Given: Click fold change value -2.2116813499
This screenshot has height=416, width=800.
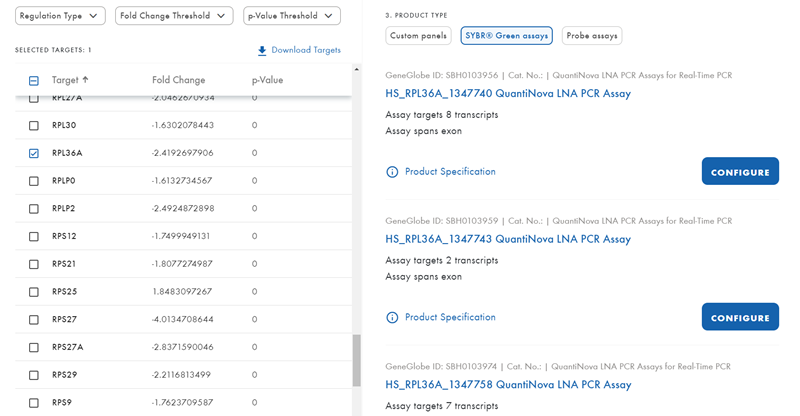Looking at the screenshot, I should [x=181, y=375].
